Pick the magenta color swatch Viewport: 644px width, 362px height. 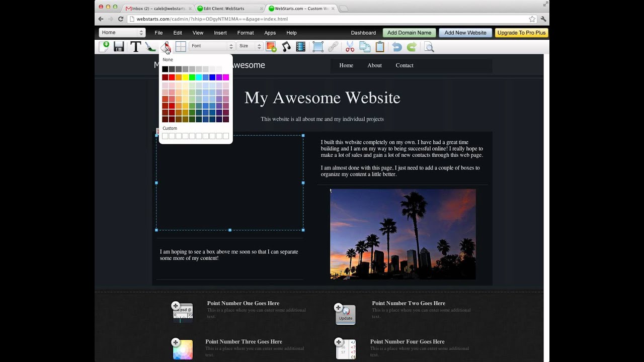click(x=226, y=77)
